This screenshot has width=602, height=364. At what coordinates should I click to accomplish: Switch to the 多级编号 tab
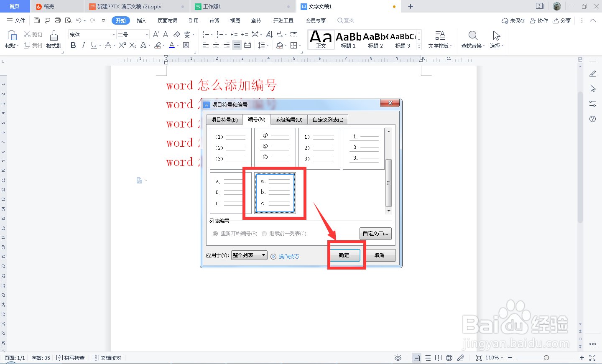point(288,119)
